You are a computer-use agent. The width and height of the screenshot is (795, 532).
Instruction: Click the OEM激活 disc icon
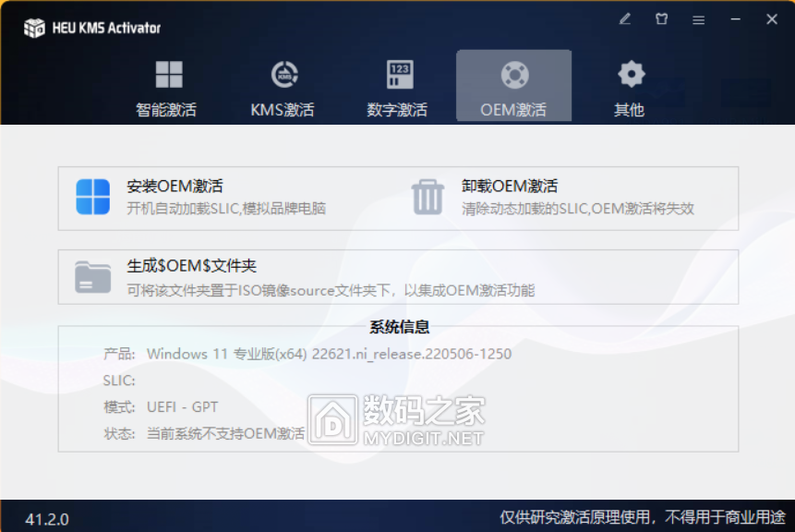(513, 75)
